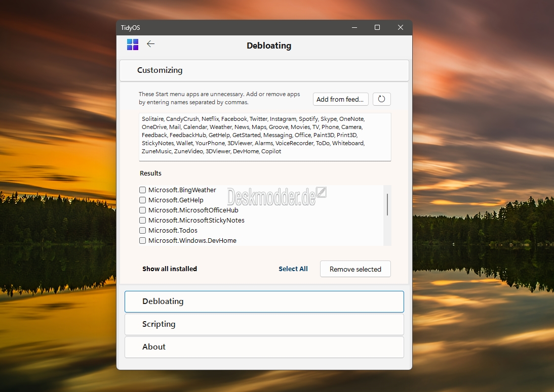The height and width of the screenshot is (392, 554).
Task: Switch to the Scripting section
Action: pos(264,324)
